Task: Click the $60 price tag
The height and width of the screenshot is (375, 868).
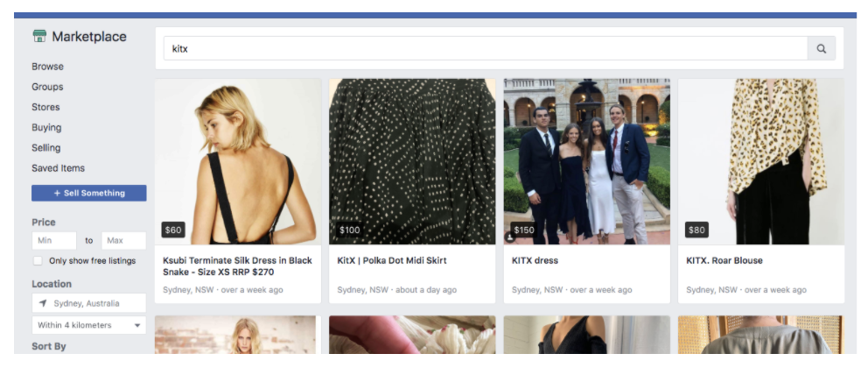Action: 173,230
